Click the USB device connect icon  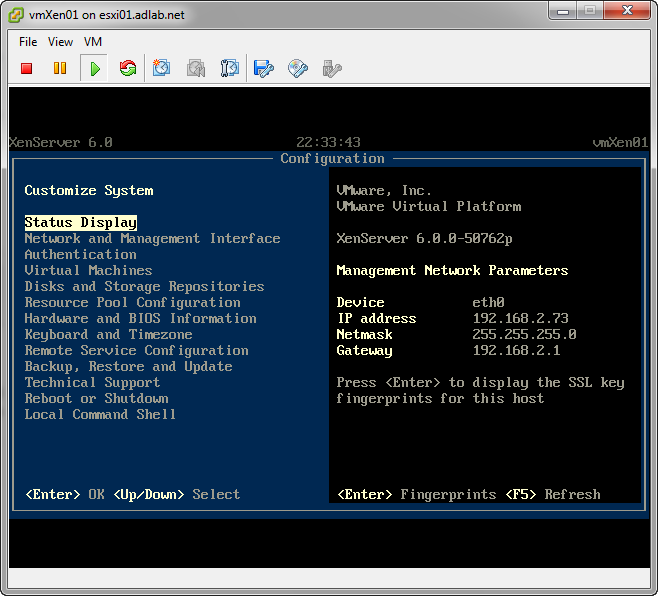point(332,68)
